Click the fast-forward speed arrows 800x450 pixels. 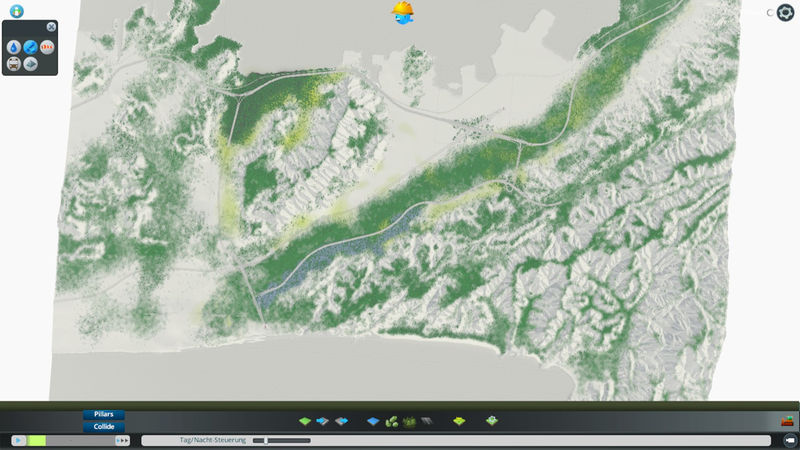(122, 440)
